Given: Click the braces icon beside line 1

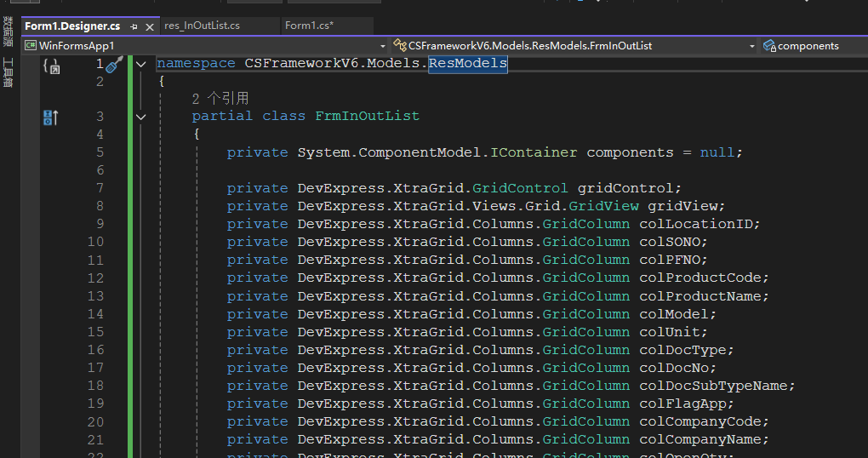Looking at the screenshot, I should pos(51,66).
